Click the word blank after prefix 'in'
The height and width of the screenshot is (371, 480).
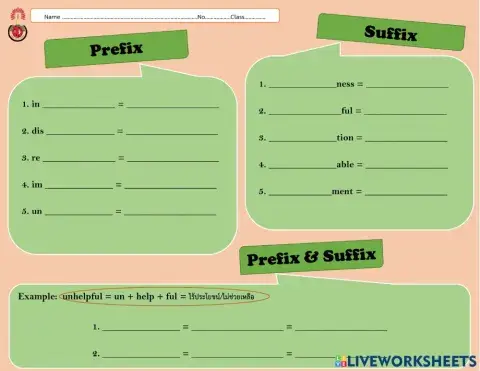(79, 104)
